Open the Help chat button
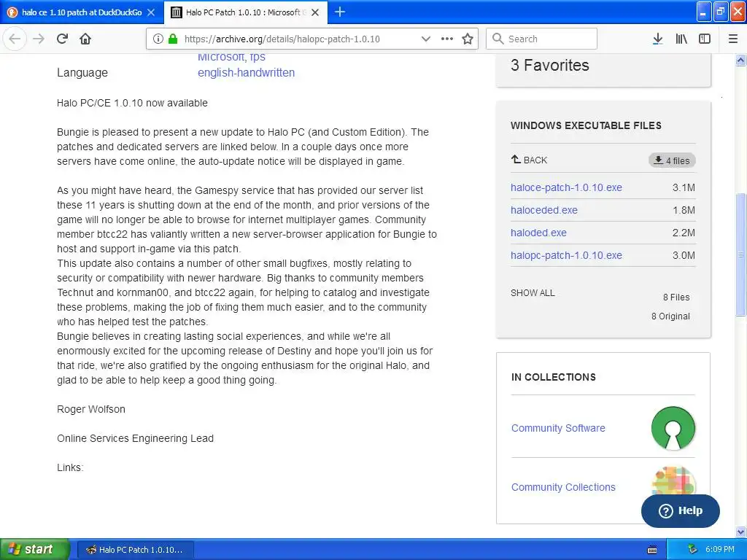This screenshot has width=747, height=560. tap(681, 510)
